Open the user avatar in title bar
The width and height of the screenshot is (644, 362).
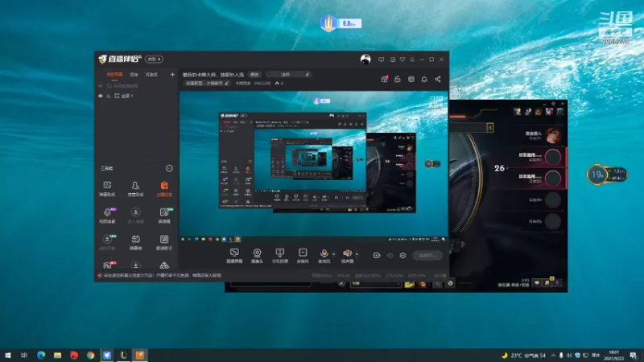[365, 59]
